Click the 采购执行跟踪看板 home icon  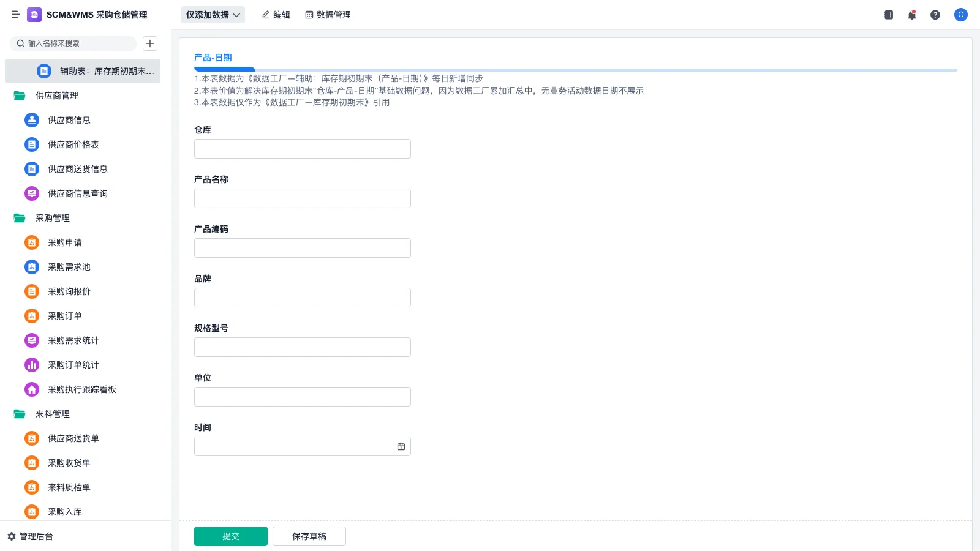point(32,389)
